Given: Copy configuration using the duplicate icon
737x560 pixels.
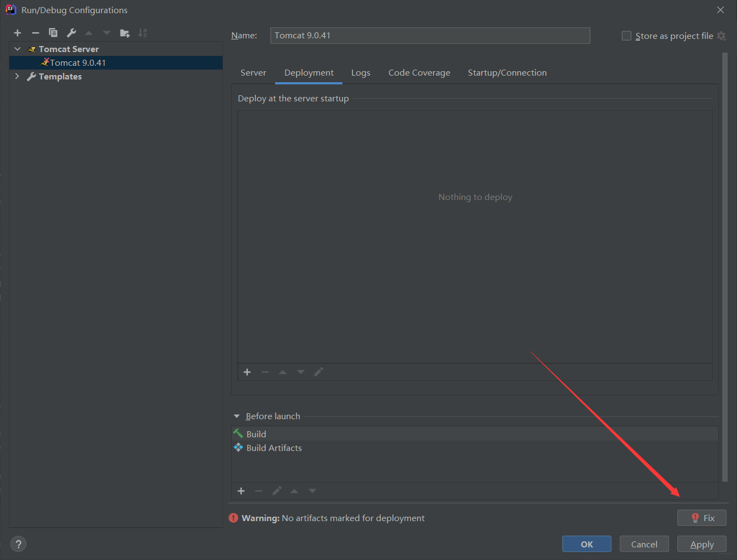Looking at the screenshot, I should point(53,33).
